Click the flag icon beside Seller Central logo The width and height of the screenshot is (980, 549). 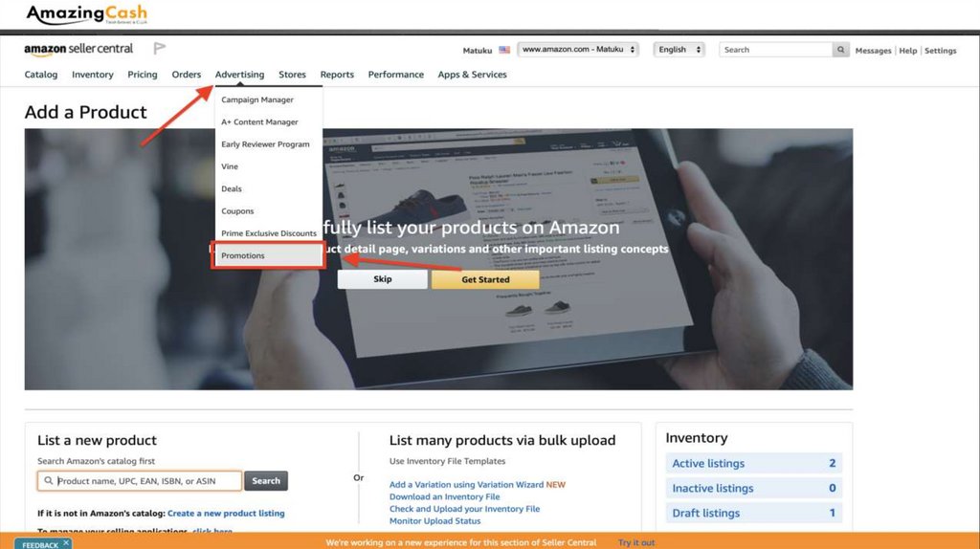pos(160,48)
